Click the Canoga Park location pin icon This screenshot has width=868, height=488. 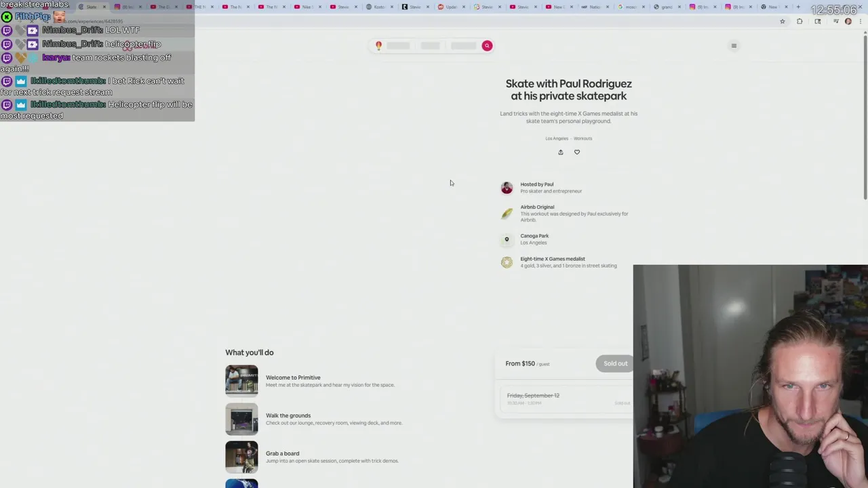point(507,239)
